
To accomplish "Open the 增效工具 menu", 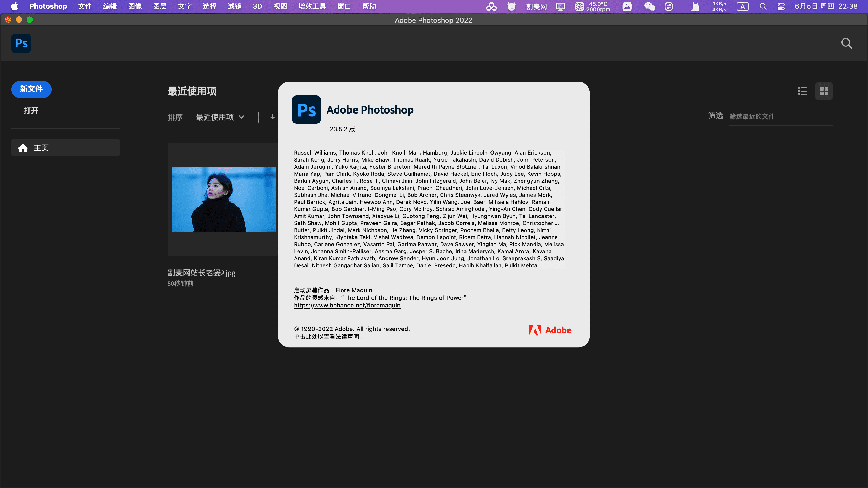I will coord(312,7).
